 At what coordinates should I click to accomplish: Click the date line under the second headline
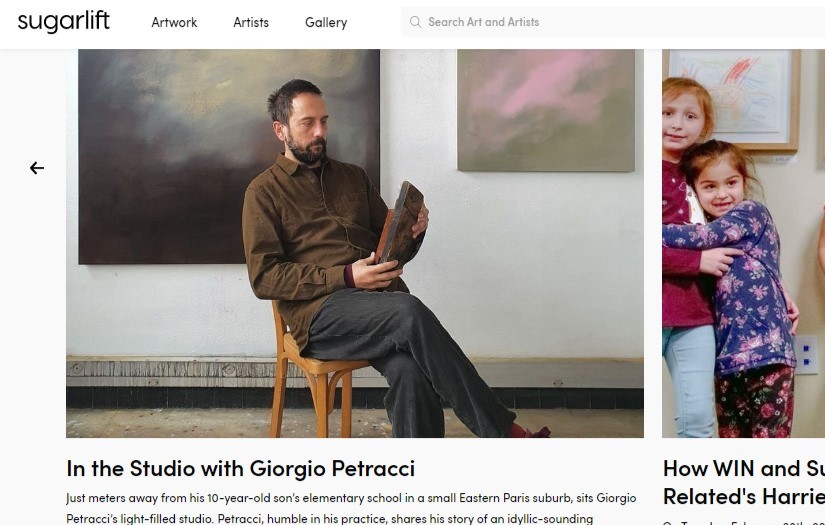[744, 521]
